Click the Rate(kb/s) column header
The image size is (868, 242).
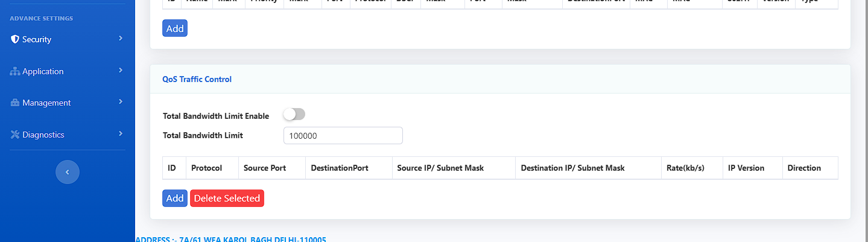(685, 168)
